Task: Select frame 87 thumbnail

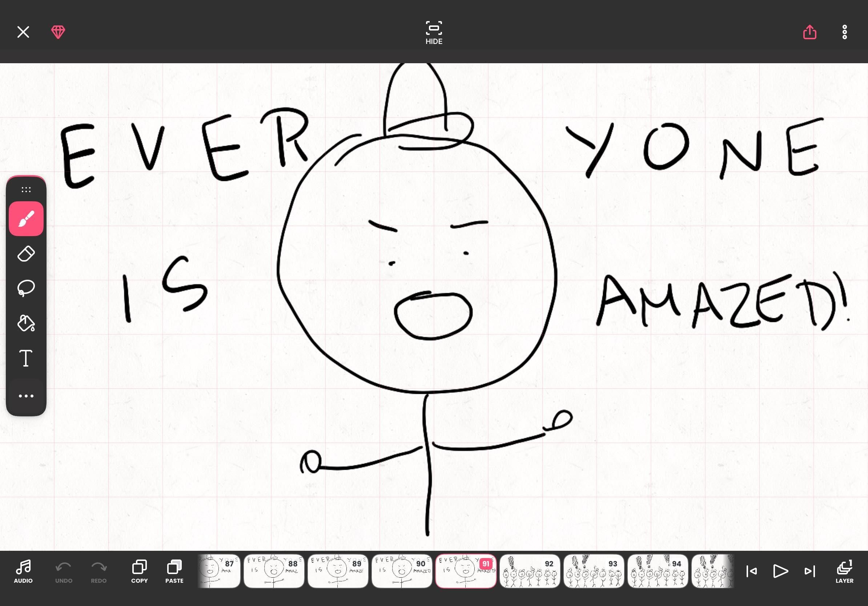Action: [x=219, y=571]
